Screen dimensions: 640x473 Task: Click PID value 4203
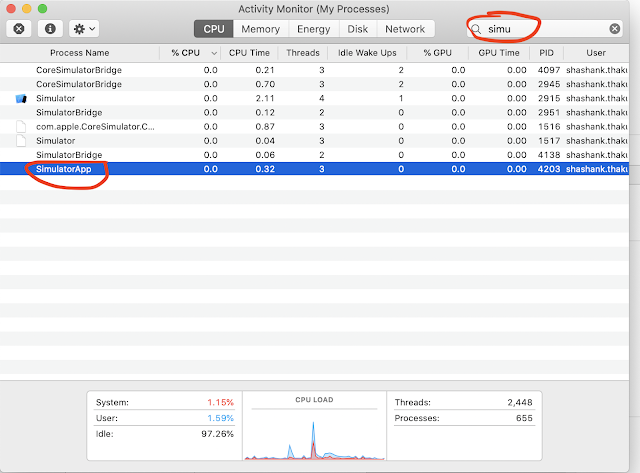[549, 169]
